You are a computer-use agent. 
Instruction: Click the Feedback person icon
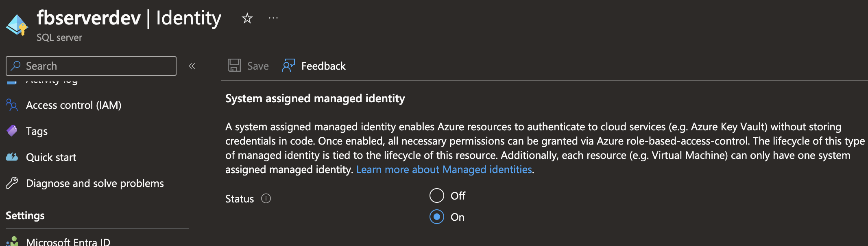pos(288,66)
